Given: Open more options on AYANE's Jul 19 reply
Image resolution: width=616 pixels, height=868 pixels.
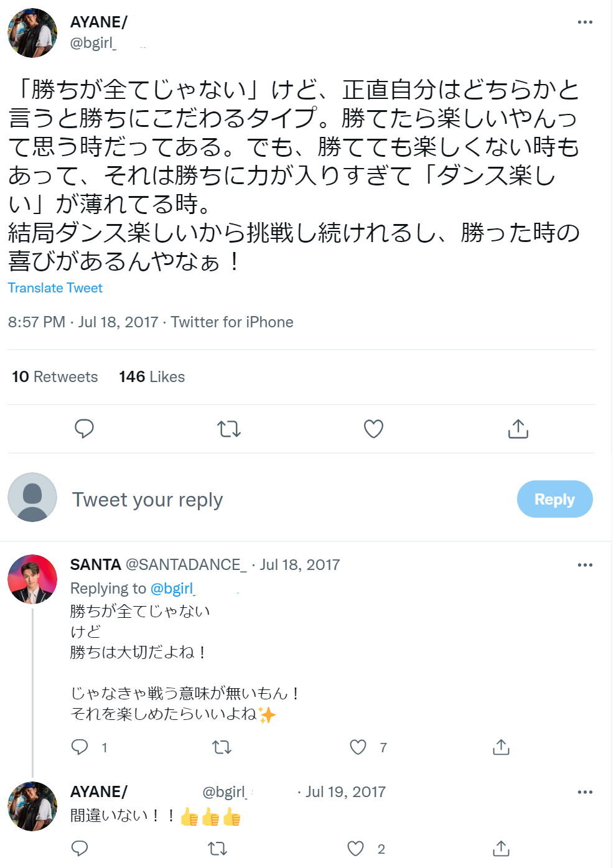Looking at the screenshot, I should point(585,793).
